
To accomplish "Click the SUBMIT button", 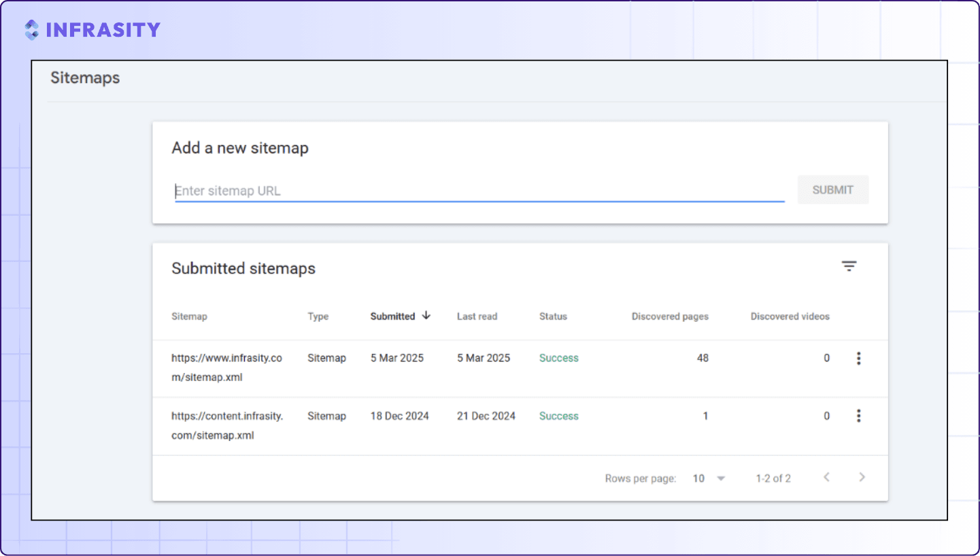I will tap(833, 190).
